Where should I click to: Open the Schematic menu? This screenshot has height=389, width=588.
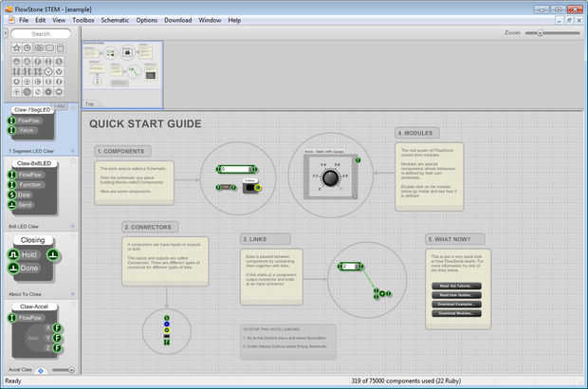pyautogui.click(x=115, y=20)
